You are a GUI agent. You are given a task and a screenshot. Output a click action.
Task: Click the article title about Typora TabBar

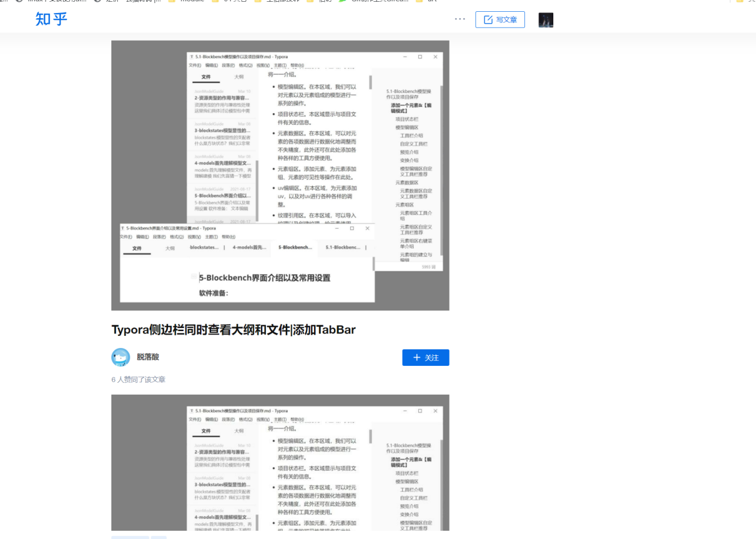click(x=233, y=330)
